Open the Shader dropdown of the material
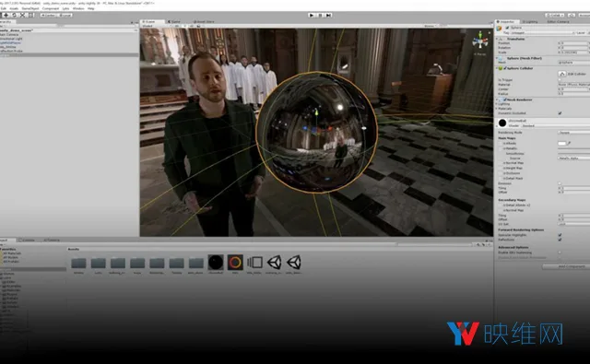Viewport: 590px width, 364px height. [555, 126]
